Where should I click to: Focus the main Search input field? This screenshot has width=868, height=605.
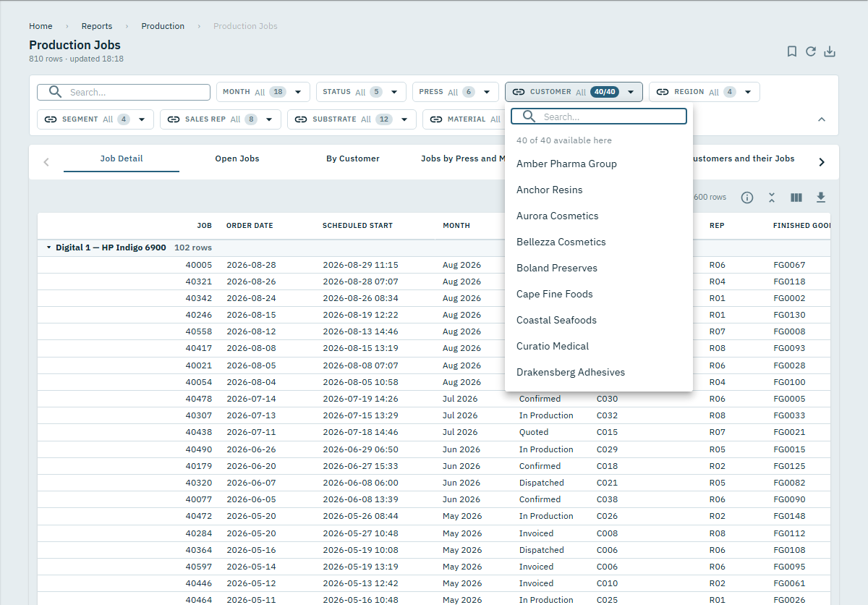tap(124, 92)
